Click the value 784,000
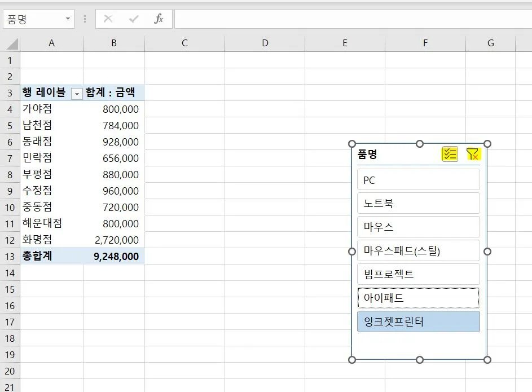 pos(120,125)
